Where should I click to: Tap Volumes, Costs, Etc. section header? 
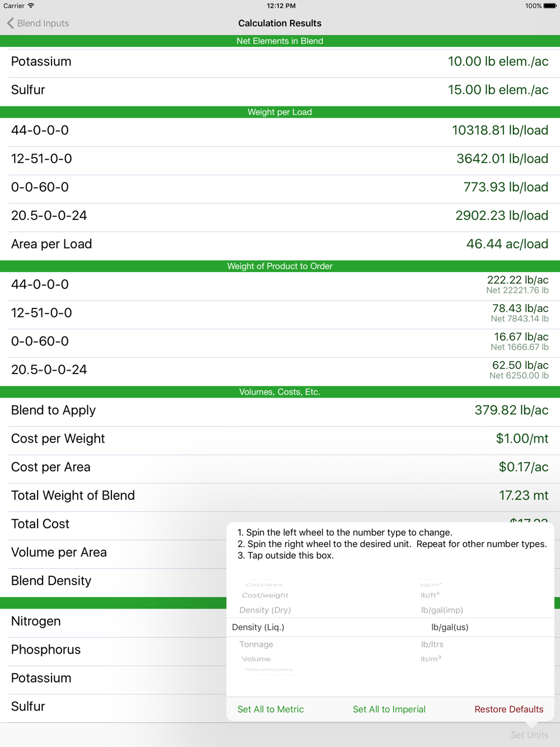[x=280, y=392]
